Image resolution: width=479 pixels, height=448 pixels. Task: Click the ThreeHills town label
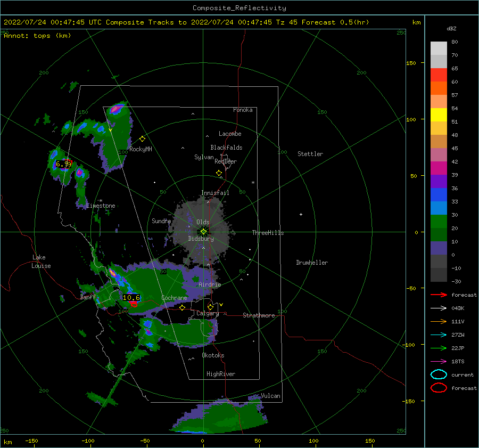pos(268,233)
